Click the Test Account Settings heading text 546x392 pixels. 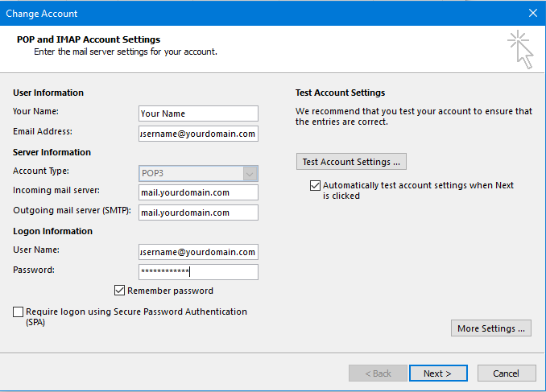coord(340,93)
